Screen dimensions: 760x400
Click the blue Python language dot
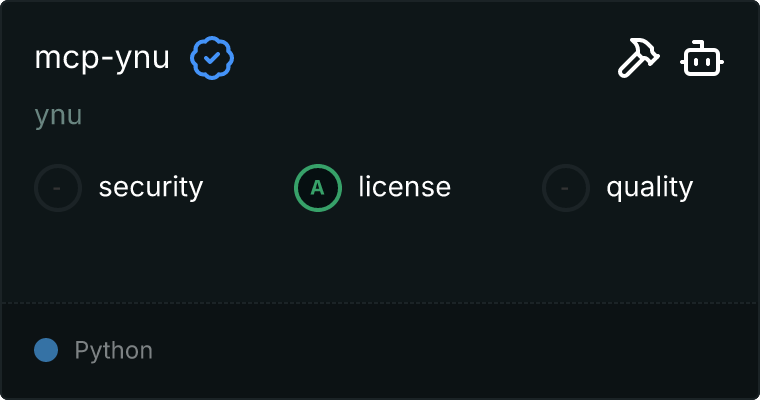click(46, 350)
